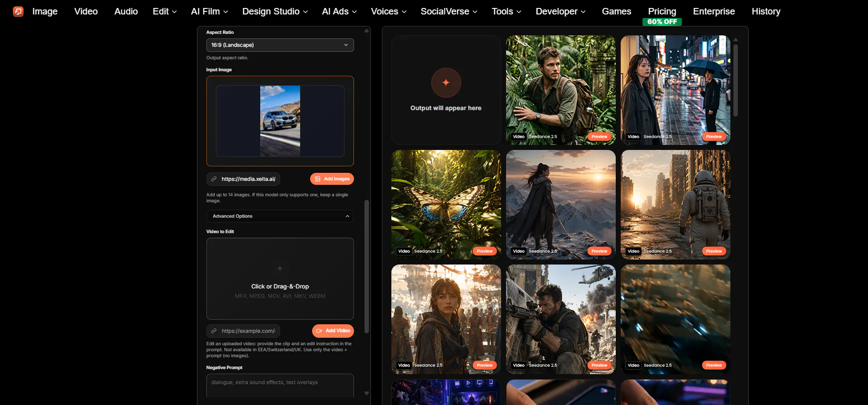Expand the AI Ads menu

pos(340,11)
